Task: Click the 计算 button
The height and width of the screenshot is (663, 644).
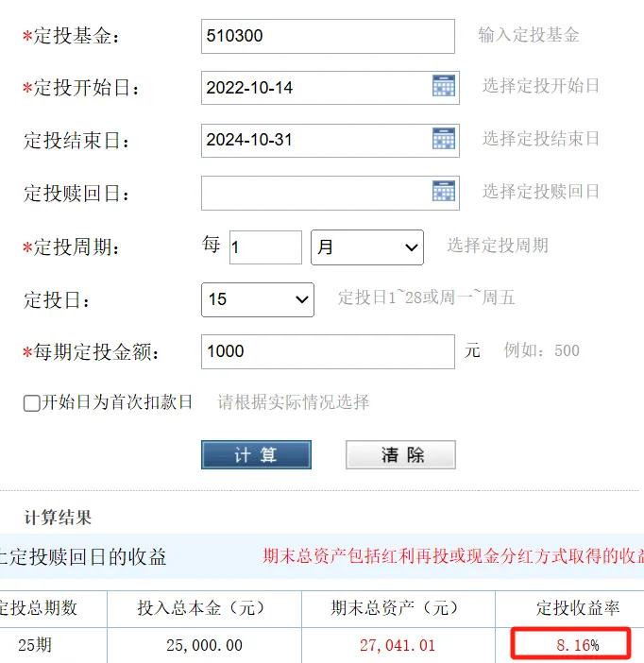Action: [x=256, y=455]
